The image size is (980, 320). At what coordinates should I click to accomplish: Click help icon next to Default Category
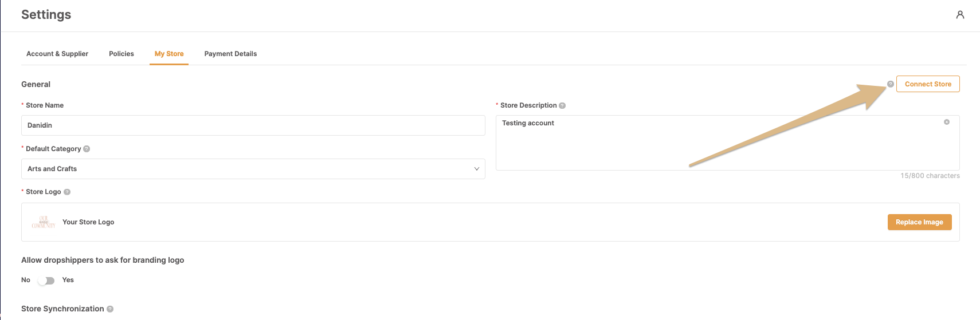coord(87,149)
